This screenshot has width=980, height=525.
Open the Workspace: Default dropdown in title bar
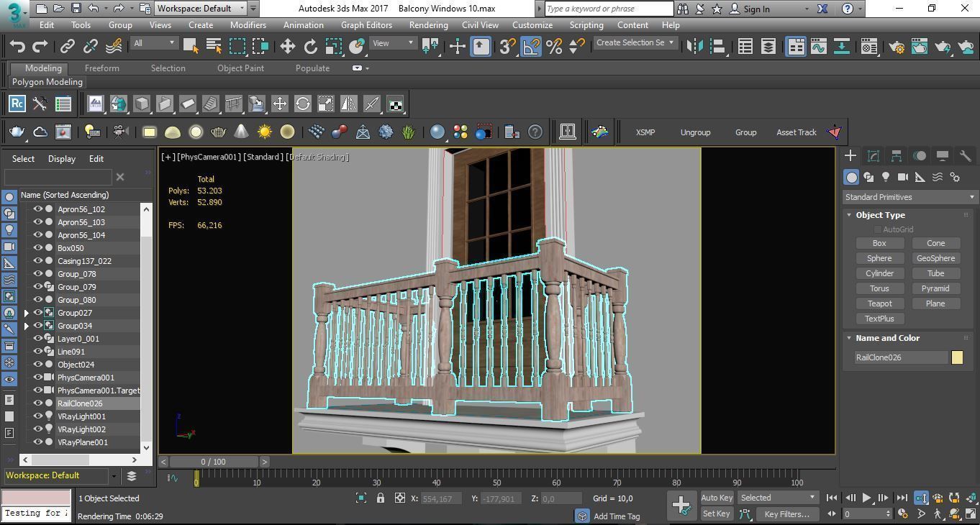(x=201, y=9)
